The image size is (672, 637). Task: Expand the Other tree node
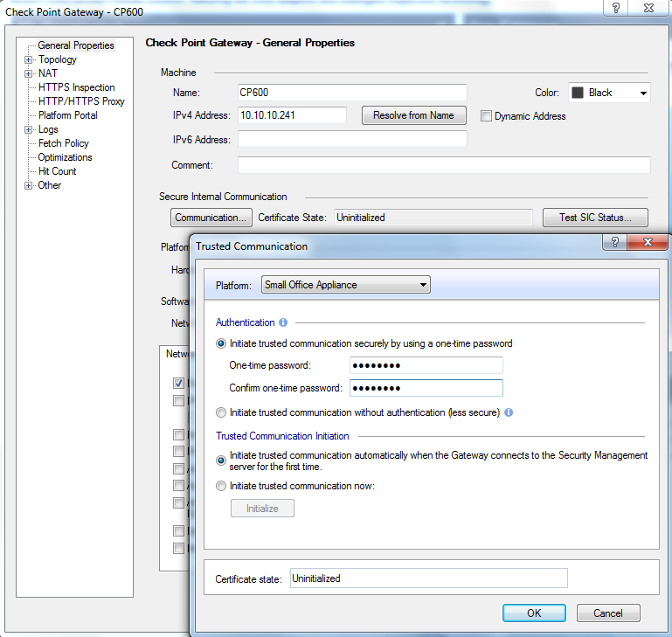28,185
